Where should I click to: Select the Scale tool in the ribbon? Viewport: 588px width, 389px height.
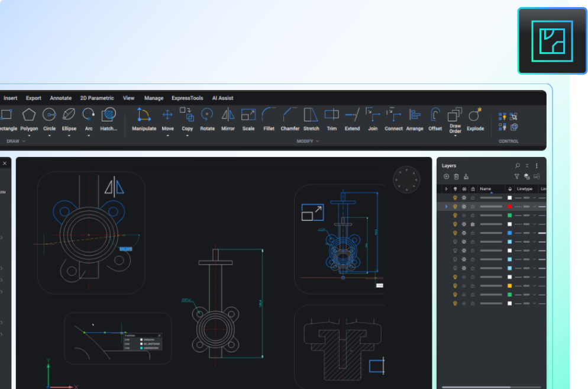[248, 120]
